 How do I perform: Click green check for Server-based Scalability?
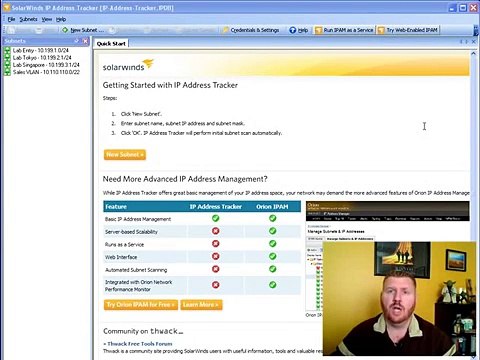pyautogui.click(x=273, y=231)
